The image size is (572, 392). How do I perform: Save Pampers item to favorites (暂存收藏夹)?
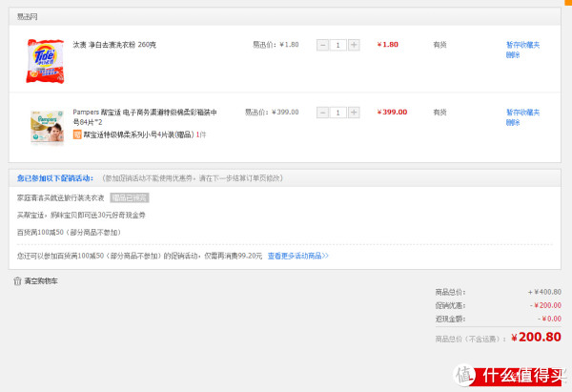click(x=522, y=112)
